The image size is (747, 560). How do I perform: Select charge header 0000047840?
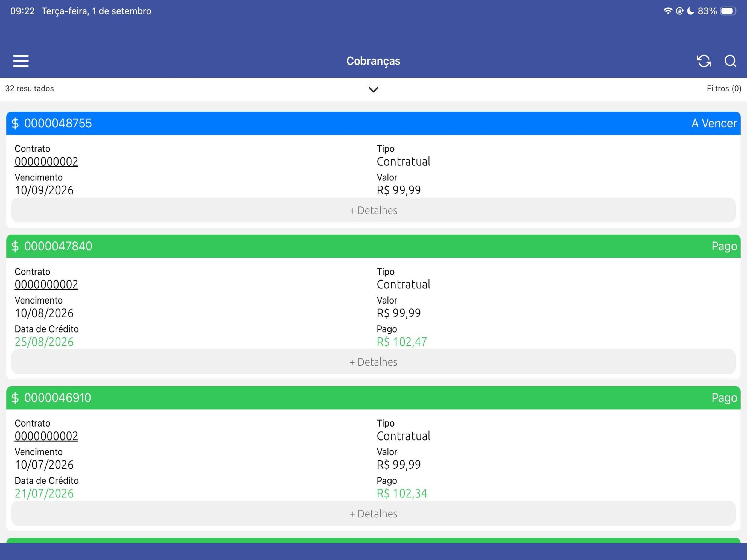(373, 246)
